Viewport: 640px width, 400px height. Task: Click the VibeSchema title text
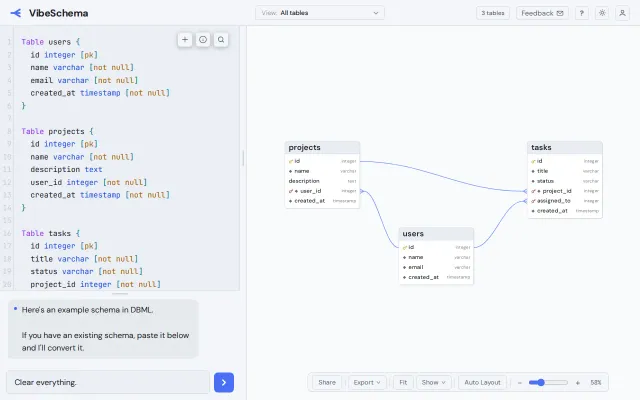coord(58,13)
